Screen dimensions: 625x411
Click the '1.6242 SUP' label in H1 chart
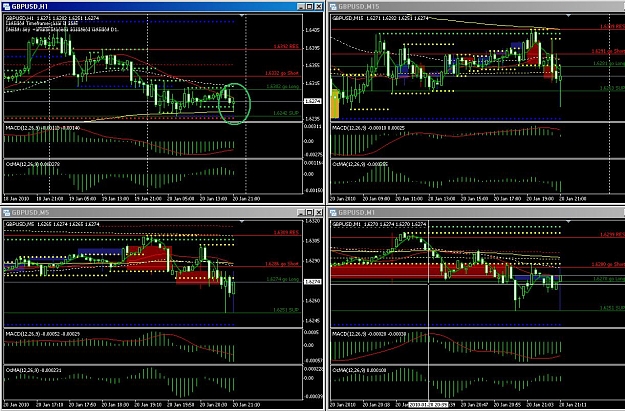click(286, 113)
